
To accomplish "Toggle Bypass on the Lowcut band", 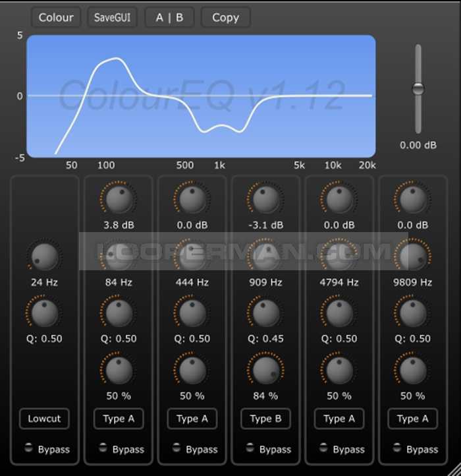I will [28, 448].
